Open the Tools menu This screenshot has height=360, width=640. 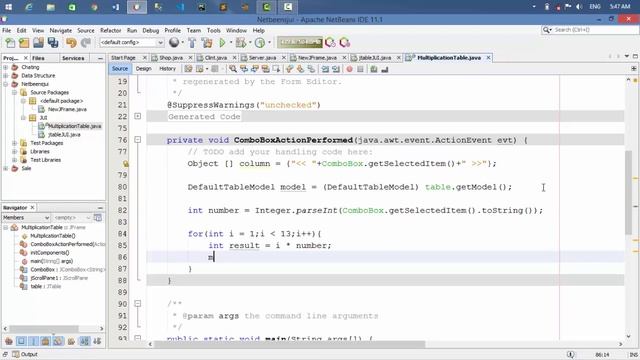(213, 30)
